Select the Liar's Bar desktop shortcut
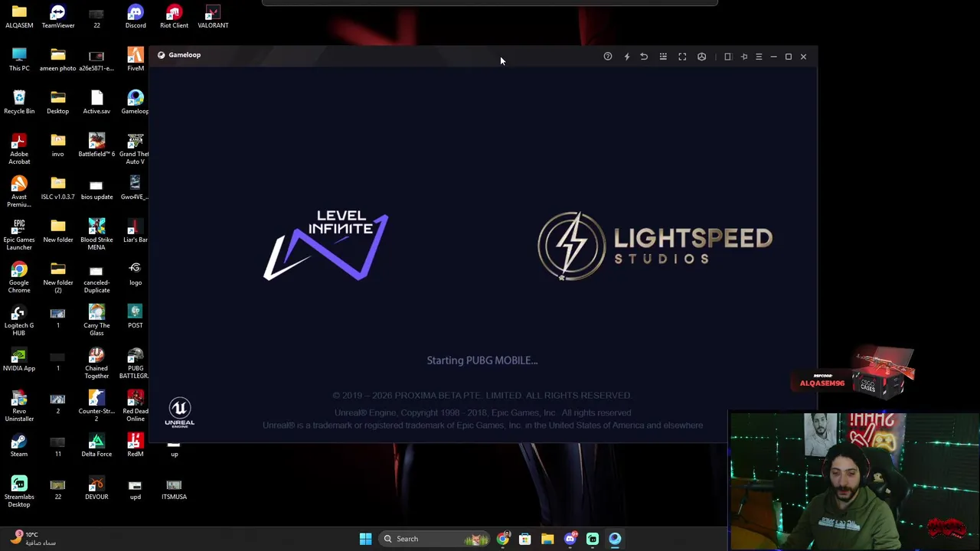This screenshot has width=980, height=551. pyautogui.click(x=136, y=231)
